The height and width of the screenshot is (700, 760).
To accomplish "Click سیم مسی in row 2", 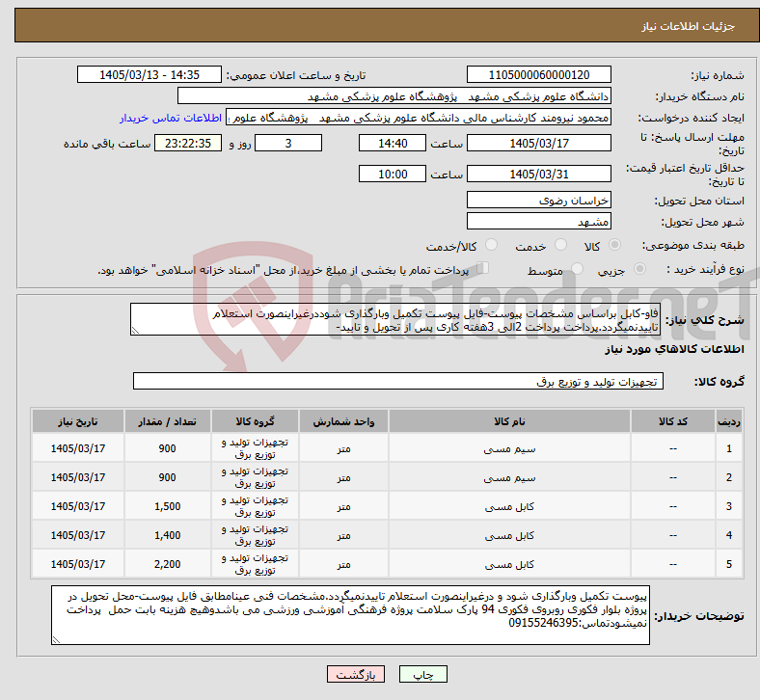I will (x=509, y=477).
